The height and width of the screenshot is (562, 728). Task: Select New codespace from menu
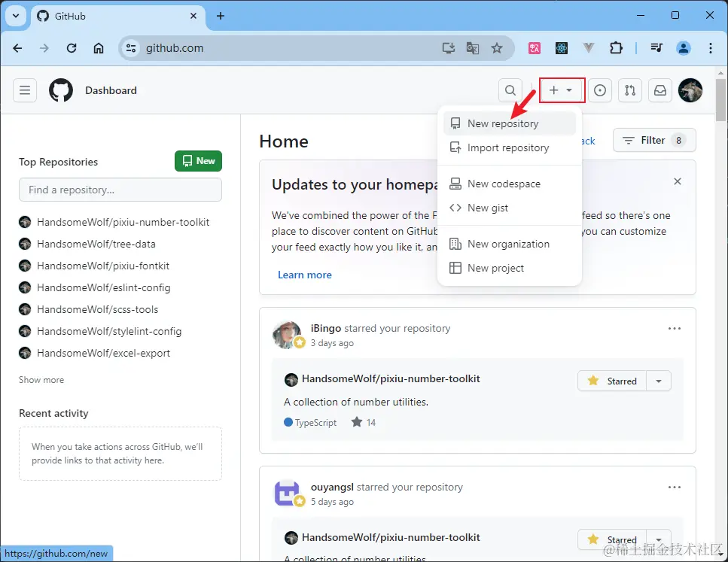(510, 184)
